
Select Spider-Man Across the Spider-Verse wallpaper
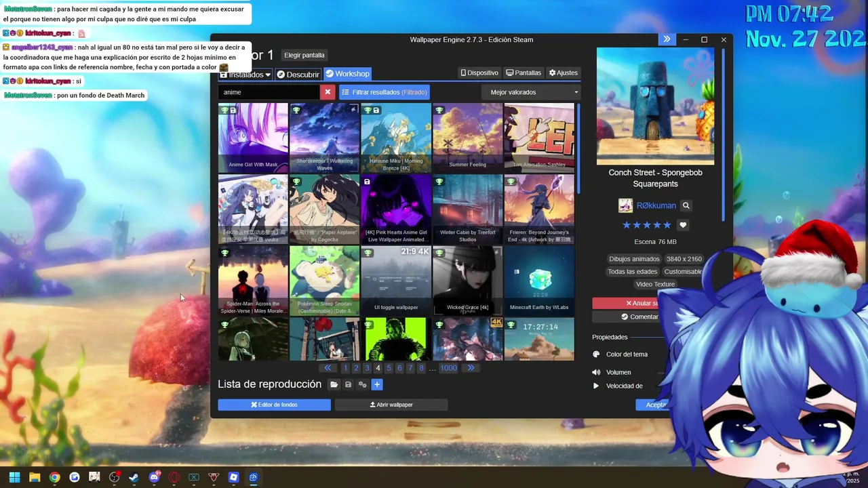(x=253, y=281)
